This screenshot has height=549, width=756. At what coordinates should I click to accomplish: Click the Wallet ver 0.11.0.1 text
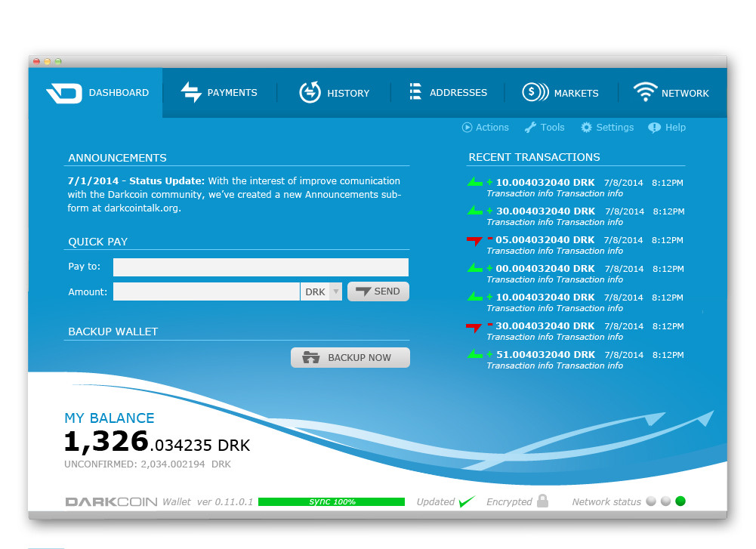(x=208, y=501)
